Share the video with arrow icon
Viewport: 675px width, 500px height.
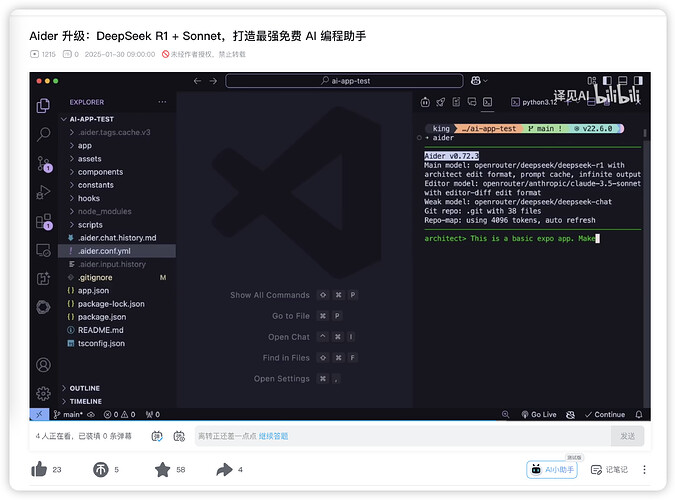coord(224,469)
